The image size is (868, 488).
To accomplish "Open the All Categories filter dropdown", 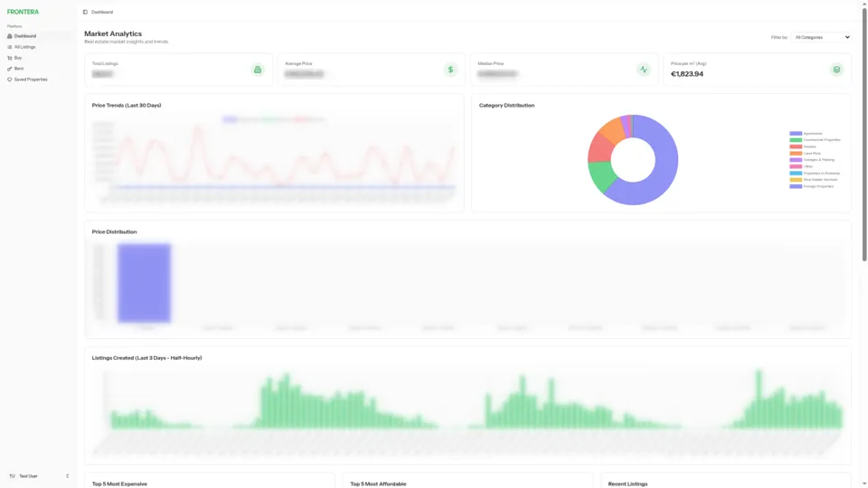I will point(821,37).
